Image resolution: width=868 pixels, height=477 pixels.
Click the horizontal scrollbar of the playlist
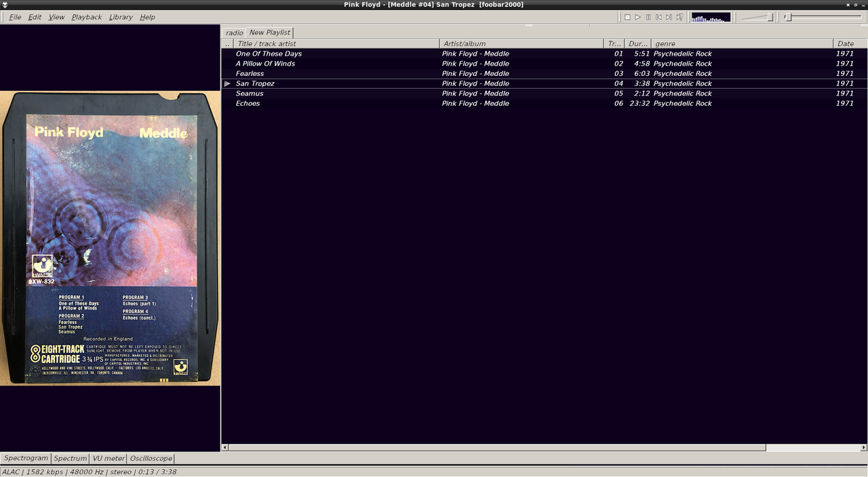click(497, 448)
